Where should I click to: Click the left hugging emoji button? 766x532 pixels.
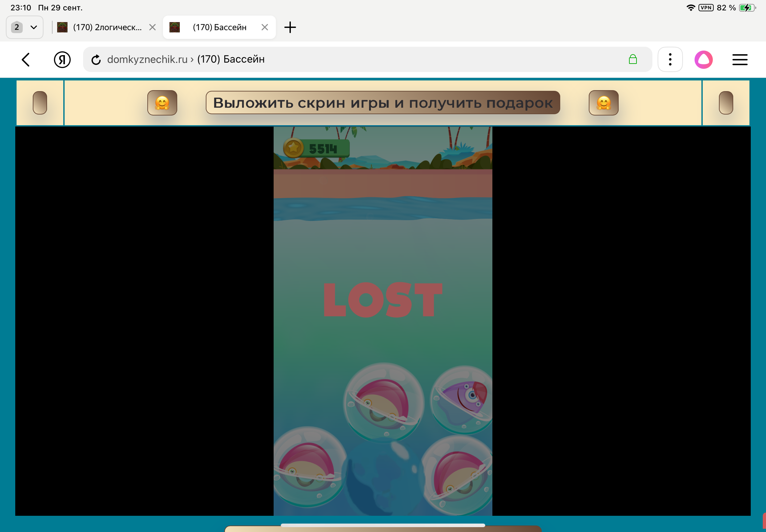(x=162, y=103)
